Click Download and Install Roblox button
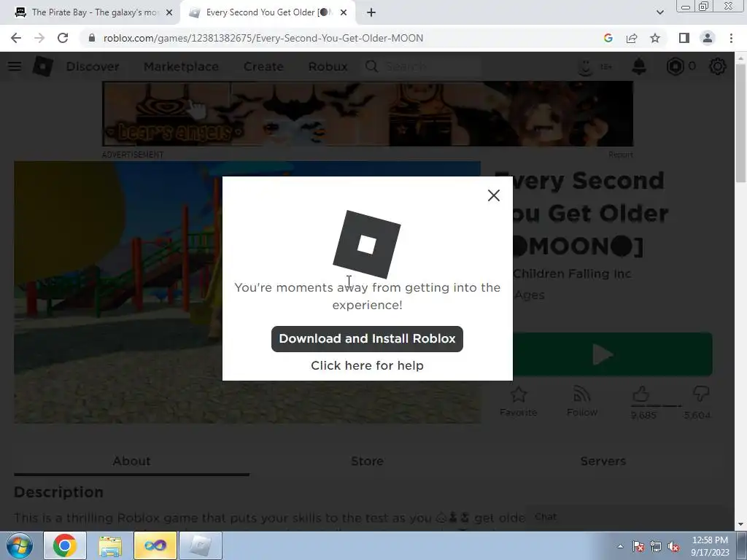The height and width of the screenshot is (560, 747). tap(367, 339)
